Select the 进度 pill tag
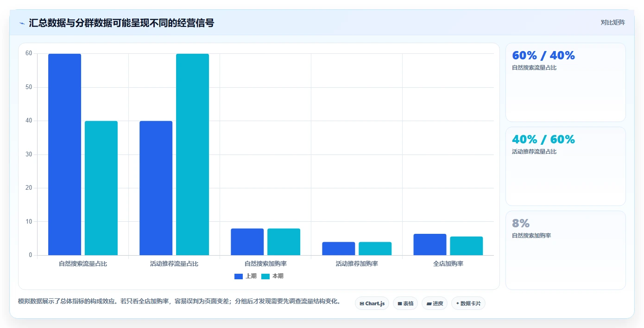Image resolution: width=644 pixels, height=328 pixels. pos(435,303)
